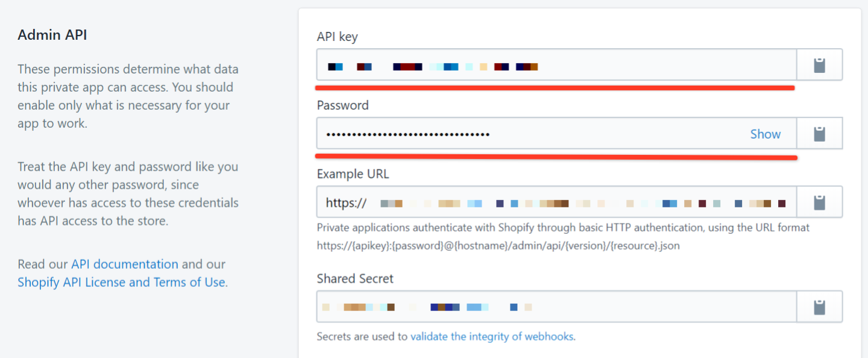Click inside the Example URL field
868x358 pixels.
pos(557,202)
